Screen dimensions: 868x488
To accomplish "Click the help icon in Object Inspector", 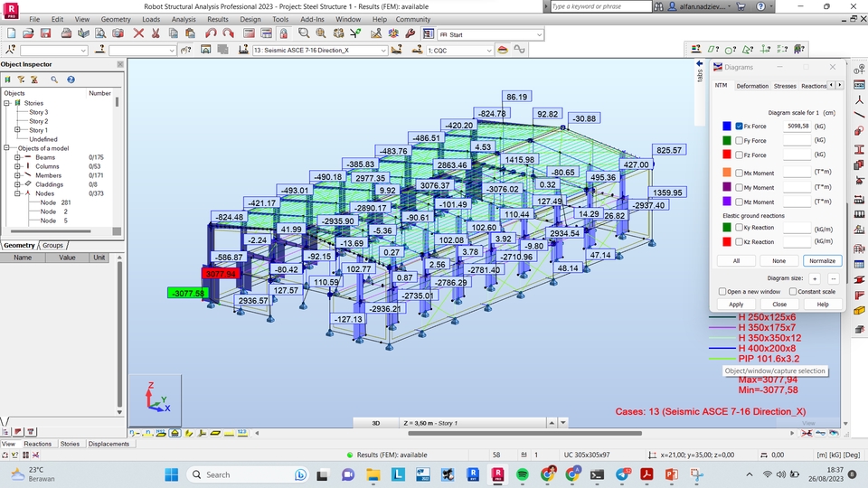I will point(71,80).
